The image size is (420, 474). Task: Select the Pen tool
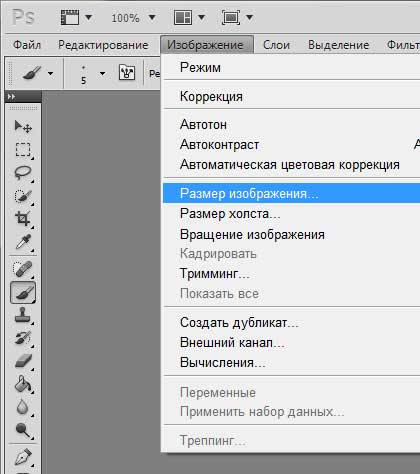[23, 457]
